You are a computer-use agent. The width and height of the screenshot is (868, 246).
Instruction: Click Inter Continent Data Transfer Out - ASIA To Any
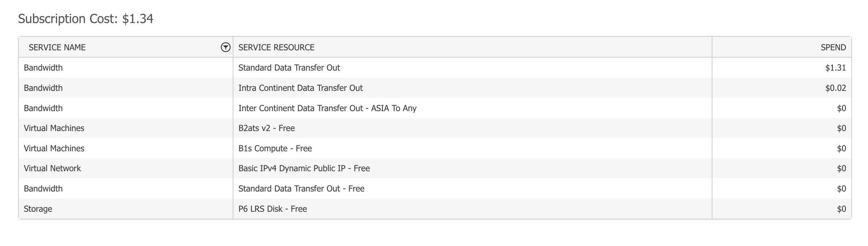[x=327, y=108]
